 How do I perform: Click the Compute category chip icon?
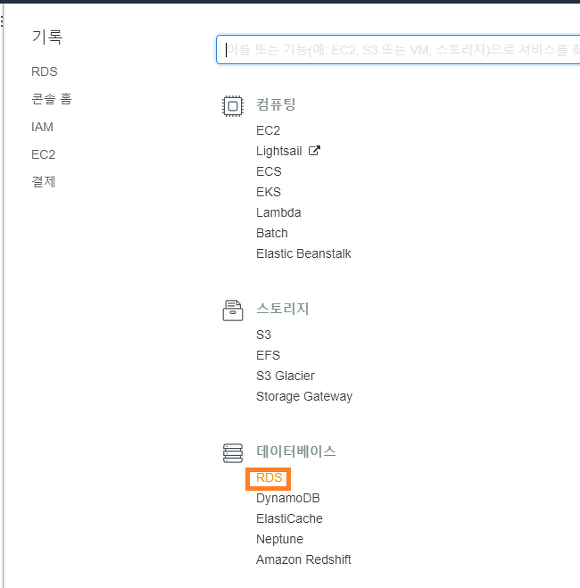tap(232, 106)
